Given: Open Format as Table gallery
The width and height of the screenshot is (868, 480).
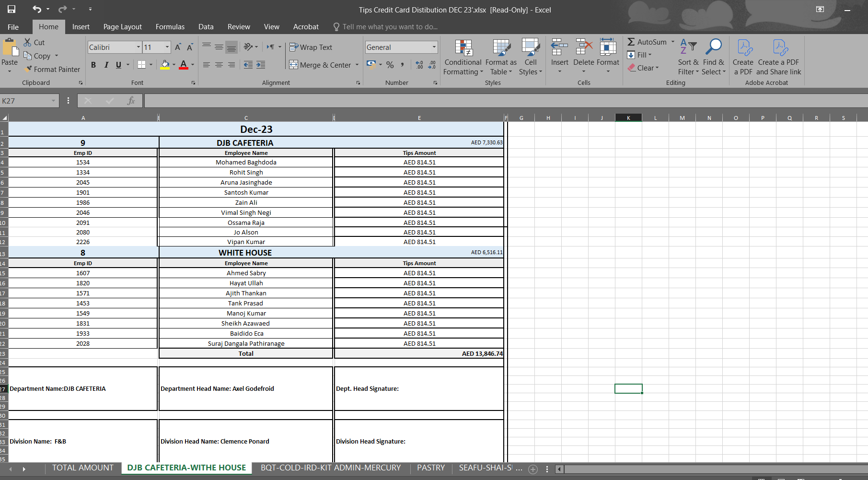Looking at the screenshot, I should [501, 57].
